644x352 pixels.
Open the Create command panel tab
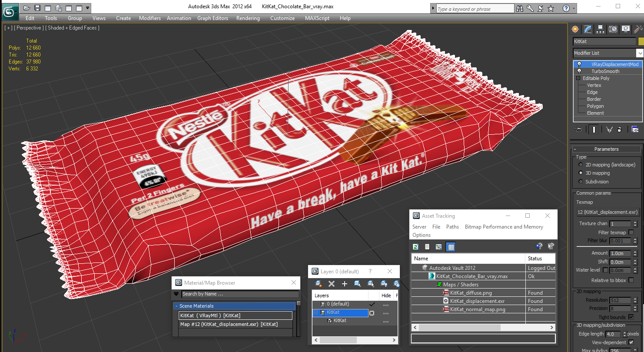point(575,29)
